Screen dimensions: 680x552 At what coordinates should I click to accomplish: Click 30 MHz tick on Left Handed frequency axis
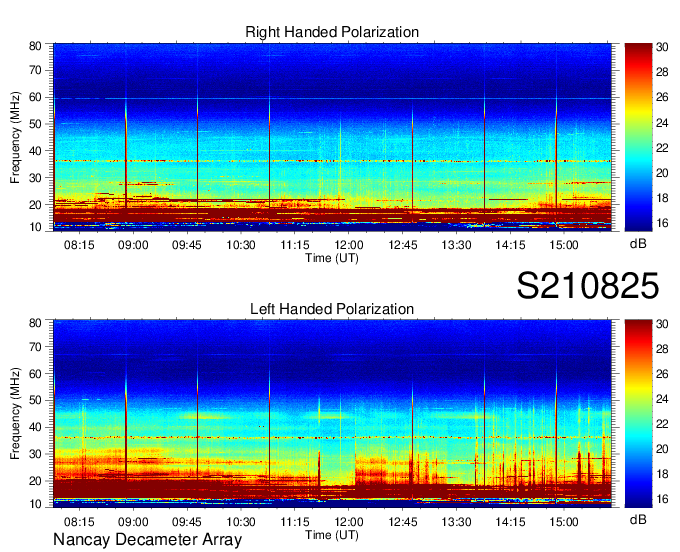pos(35,454)
